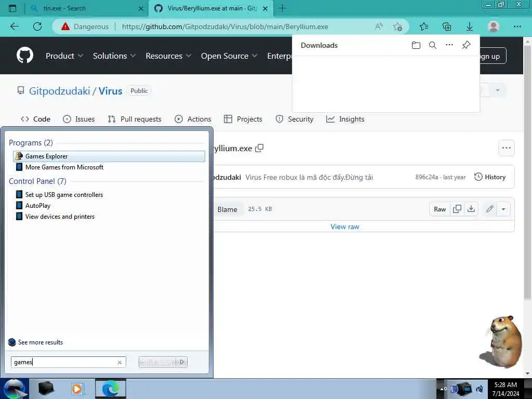The image size is (532, 399).
Task: Open View devices and printers
Action: [60, 217]
